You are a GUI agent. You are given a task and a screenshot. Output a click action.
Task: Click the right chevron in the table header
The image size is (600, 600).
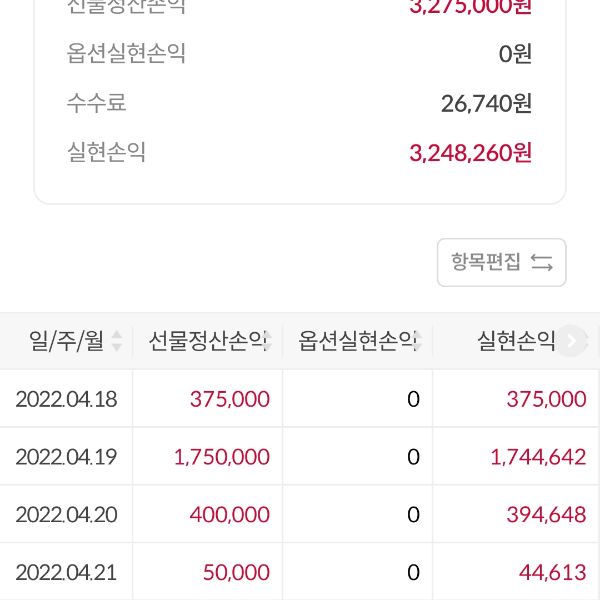(x=571, y=342)
